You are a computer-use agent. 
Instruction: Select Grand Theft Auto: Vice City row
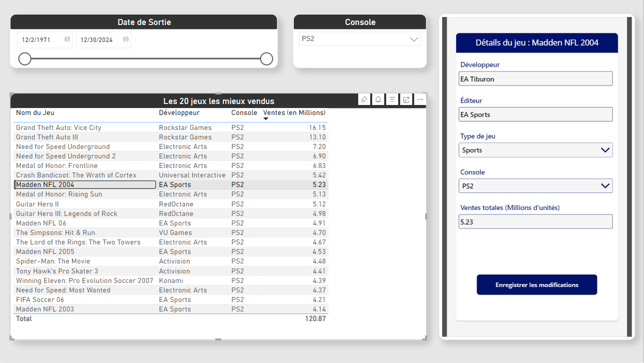[x=170, y=127]
